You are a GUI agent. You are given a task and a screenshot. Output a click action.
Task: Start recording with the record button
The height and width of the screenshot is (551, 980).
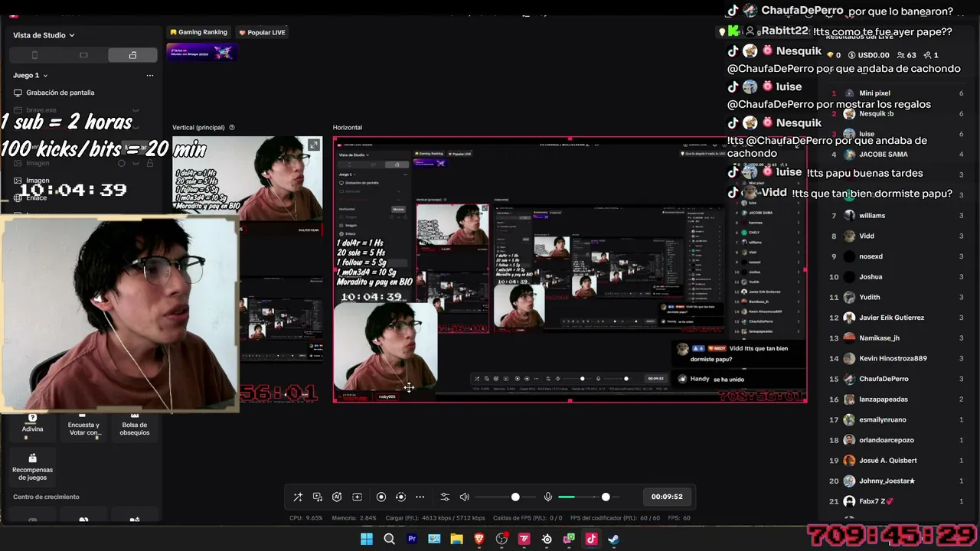click(x=381, y=497)
